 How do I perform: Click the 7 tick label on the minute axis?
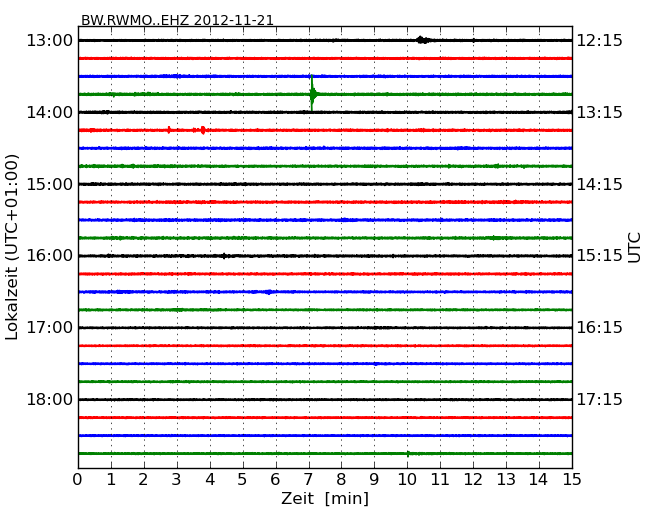coord(308,480)
